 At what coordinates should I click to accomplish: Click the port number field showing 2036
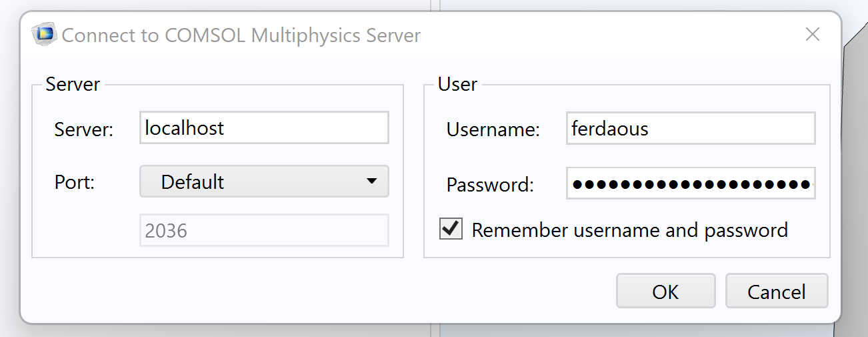pos(263,231)
